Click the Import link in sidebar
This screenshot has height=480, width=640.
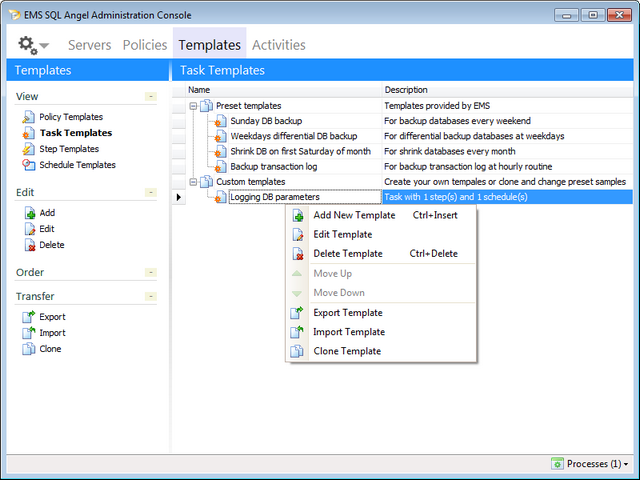pos(52,333)
